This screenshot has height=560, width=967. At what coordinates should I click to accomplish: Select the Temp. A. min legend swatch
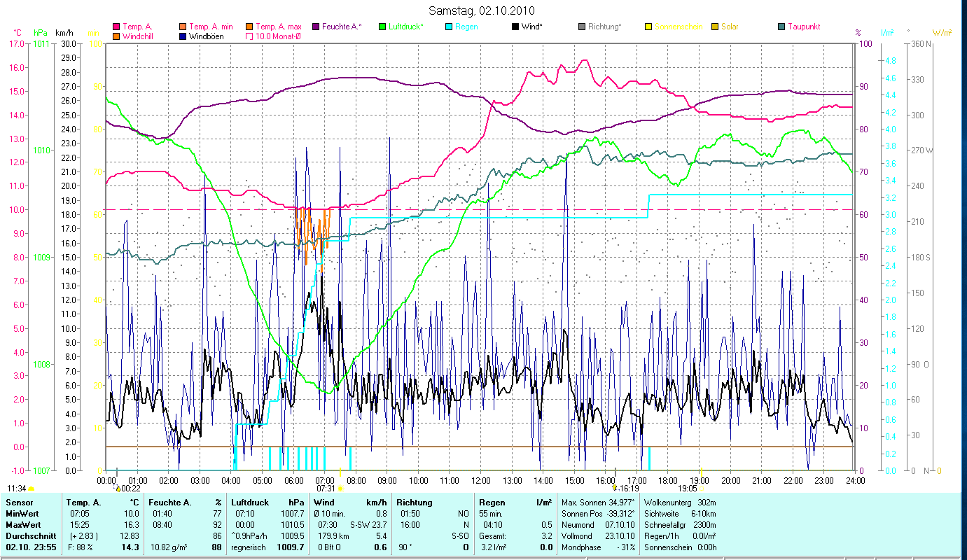click(x=183, y=27)
